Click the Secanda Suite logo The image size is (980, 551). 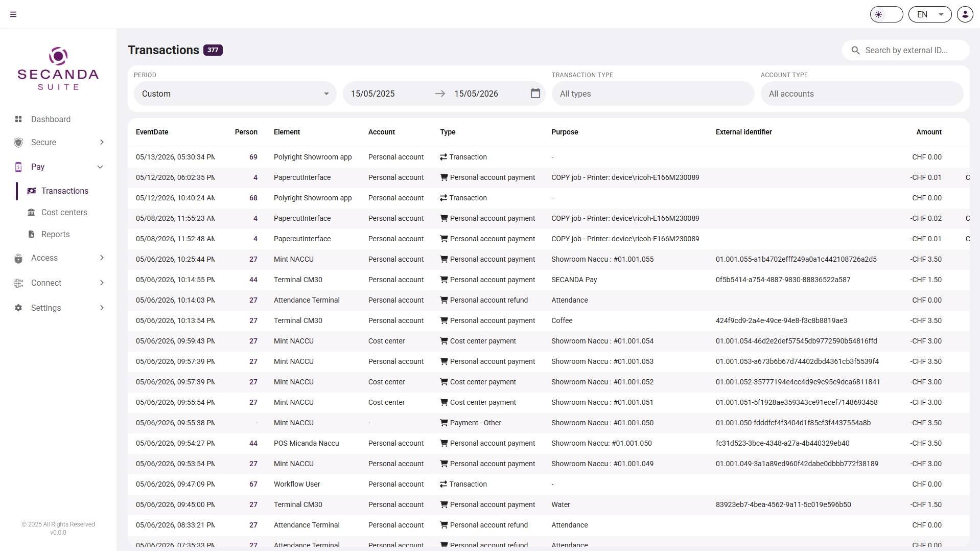point(58,68)
